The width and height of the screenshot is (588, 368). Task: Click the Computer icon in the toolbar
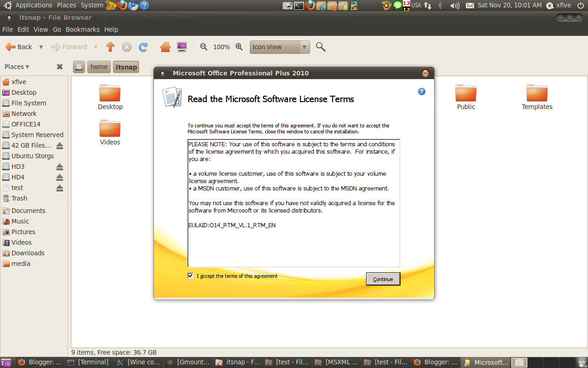pyautogui.click(x=182, y=47)
